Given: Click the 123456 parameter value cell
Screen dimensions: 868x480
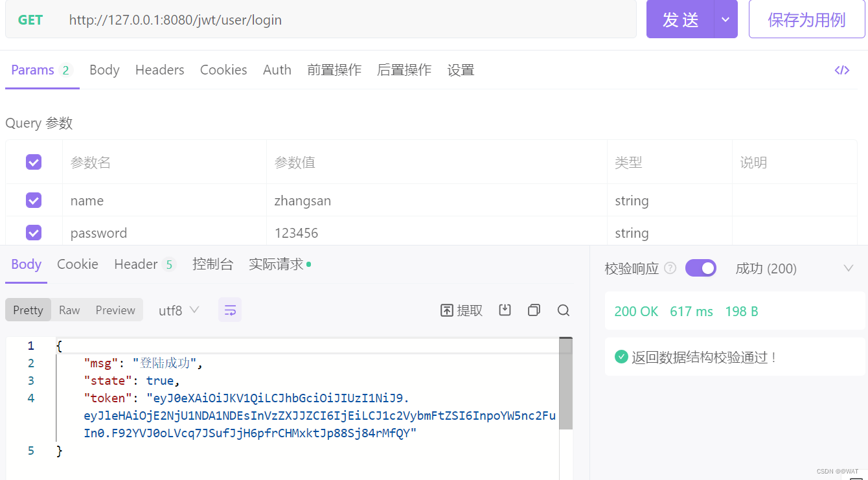Looking at the screenshot, I should pyautogui.click(x=437, y=233).
